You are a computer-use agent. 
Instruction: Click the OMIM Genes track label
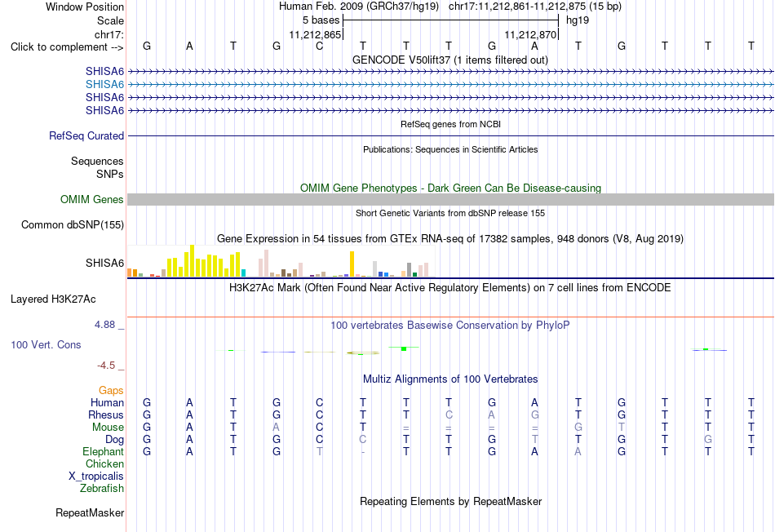coord(91,199)
